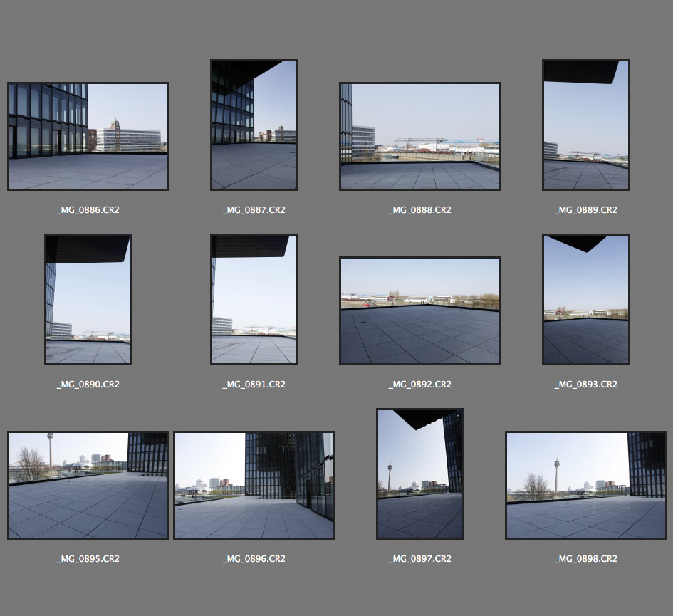Viewport: 673px width, 616px height.
Task: Click the _MG_0888.CR2 image thumbnail
Action: pyautogui.click(x=420, y=136)
